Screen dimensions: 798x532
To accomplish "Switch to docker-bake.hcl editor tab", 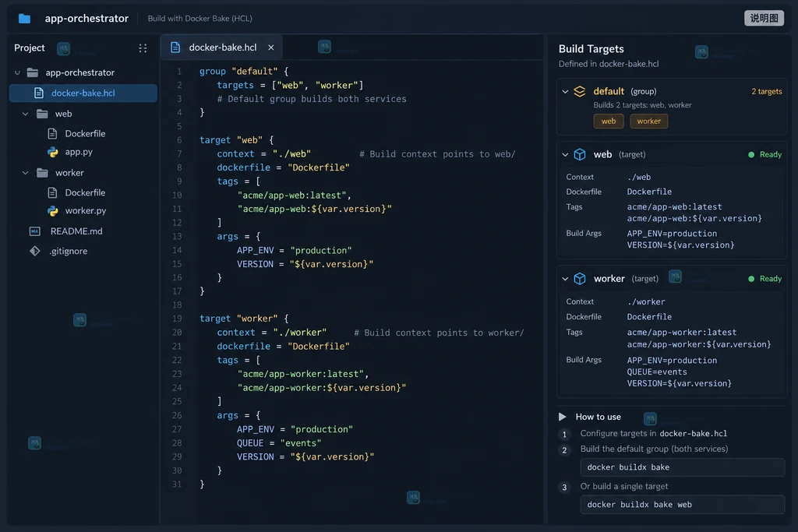I will click(x=222, y=48).
